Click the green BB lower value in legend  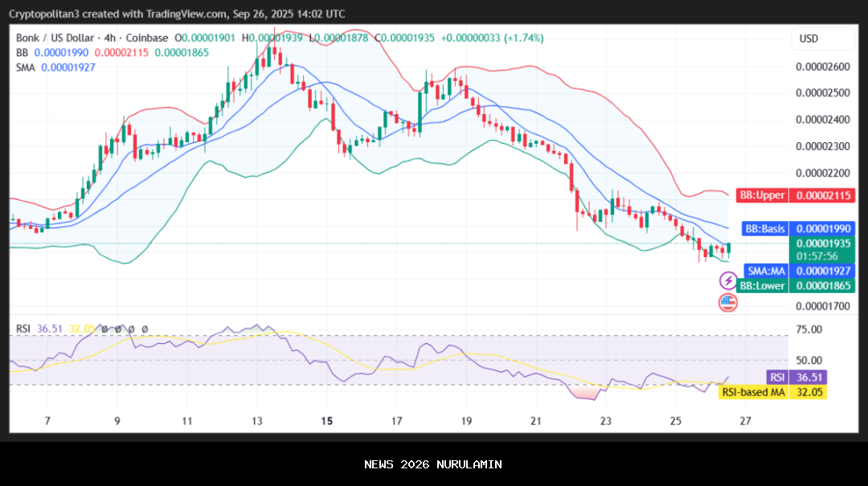[x=182, y=52]
